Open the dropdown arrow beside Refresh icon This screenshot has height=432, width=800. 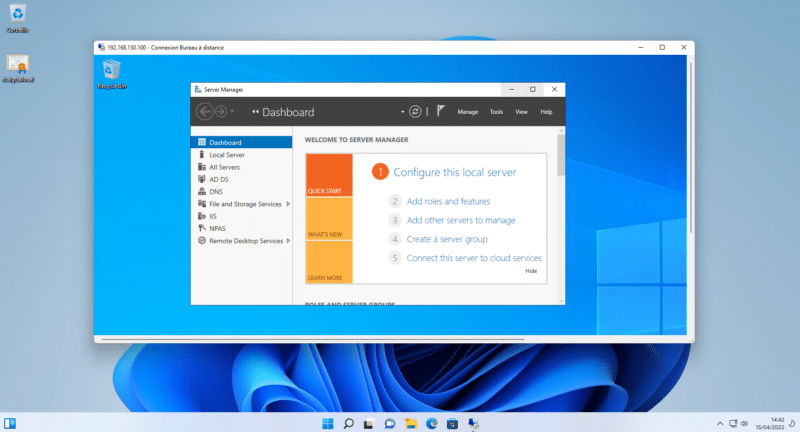(x=403, y=112)
